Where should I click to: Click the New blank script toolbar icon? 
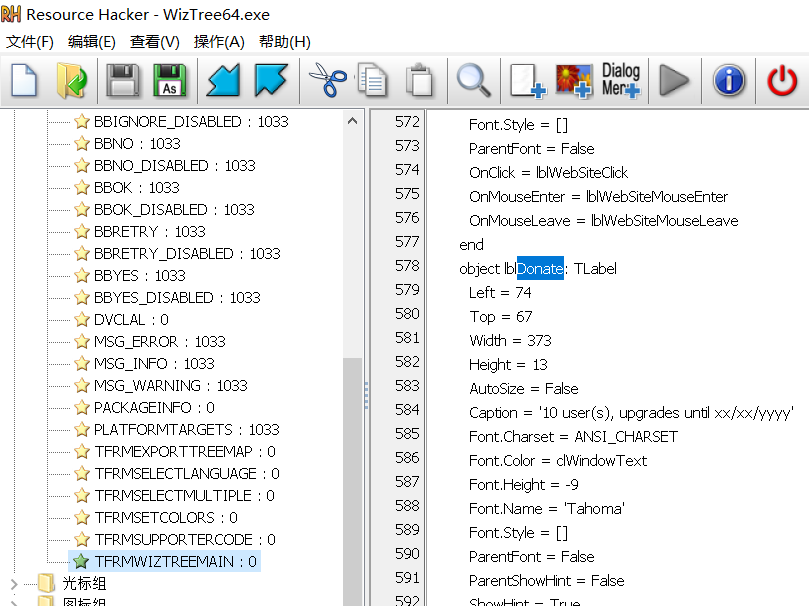24,80
